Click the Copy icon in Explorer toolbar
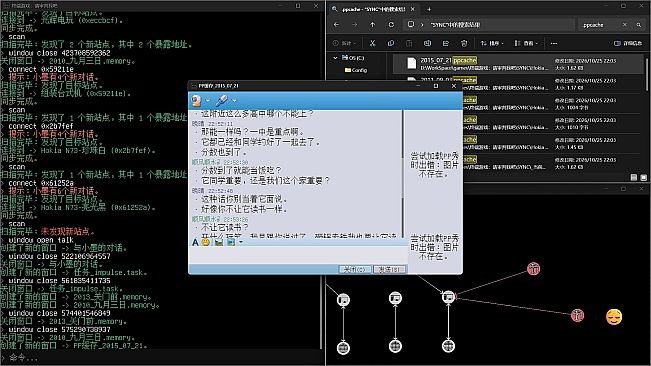The image size is (651, 366). 391,43
